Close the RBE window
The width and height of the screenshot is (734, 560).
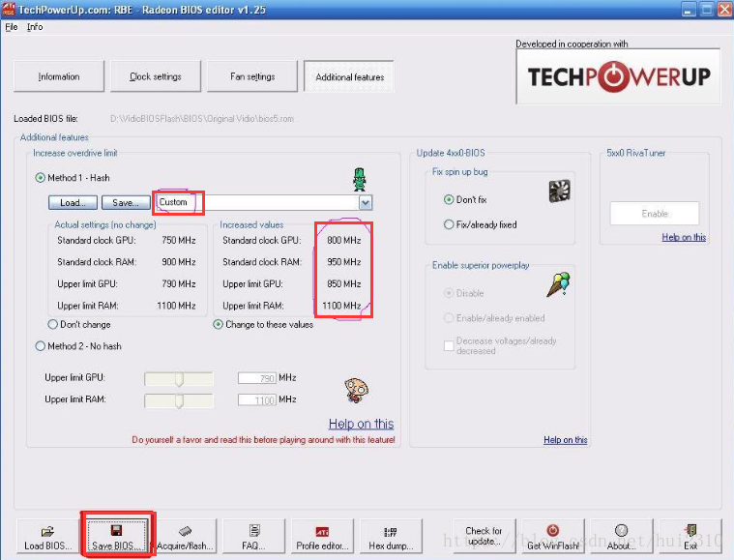coord(724,10)
